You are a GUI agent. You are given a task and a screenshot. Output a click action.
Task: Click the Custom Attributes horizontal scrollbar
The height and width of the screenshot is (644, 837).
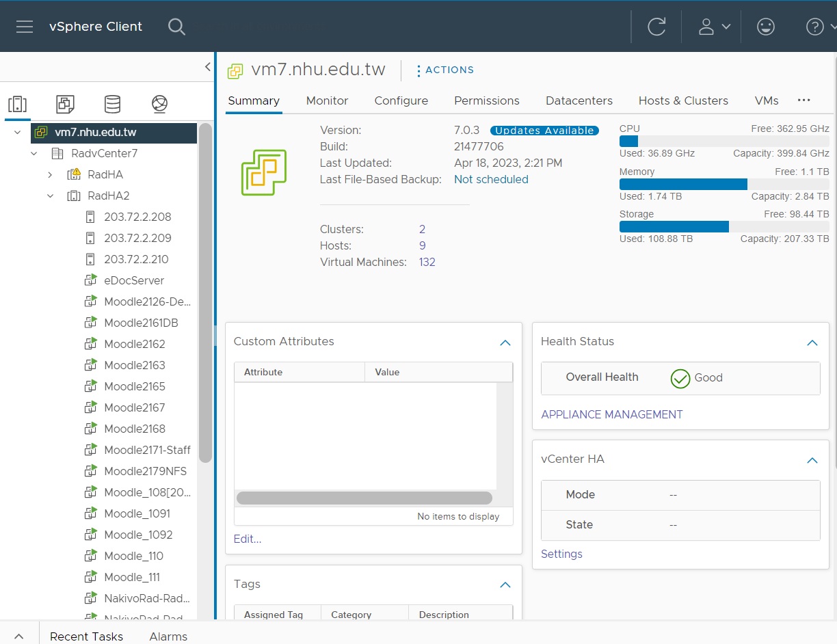(364, 498)
